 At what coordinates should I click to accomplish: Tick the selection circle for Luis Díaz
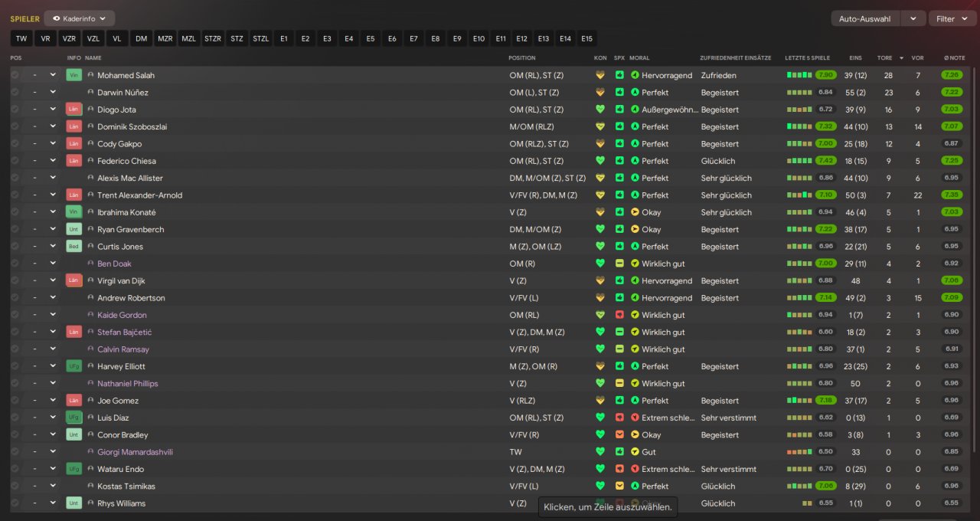[x=15, y=418]
